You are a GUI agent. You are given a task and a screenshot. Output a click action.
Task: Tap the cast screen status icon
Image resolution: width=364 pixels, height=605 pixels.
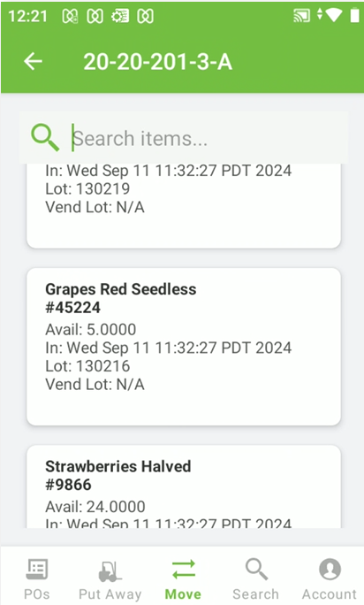(x=301, y=16)
